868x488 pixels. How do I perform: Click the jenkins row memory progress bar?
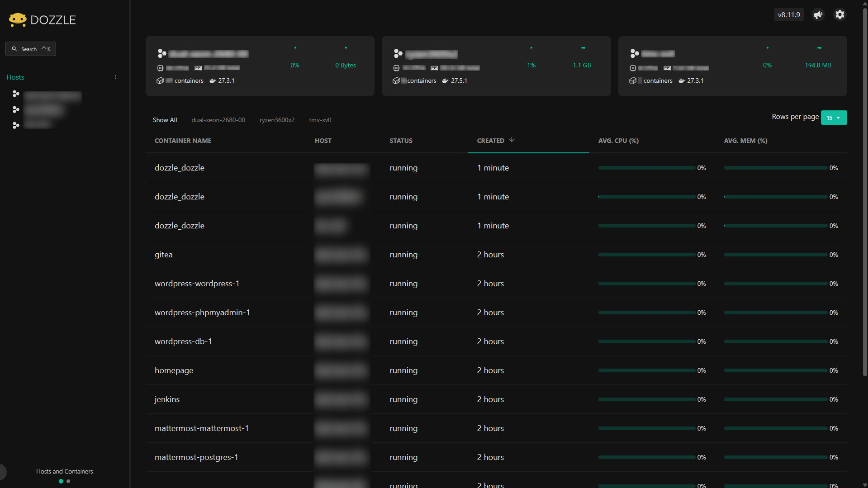click(775, 399)
